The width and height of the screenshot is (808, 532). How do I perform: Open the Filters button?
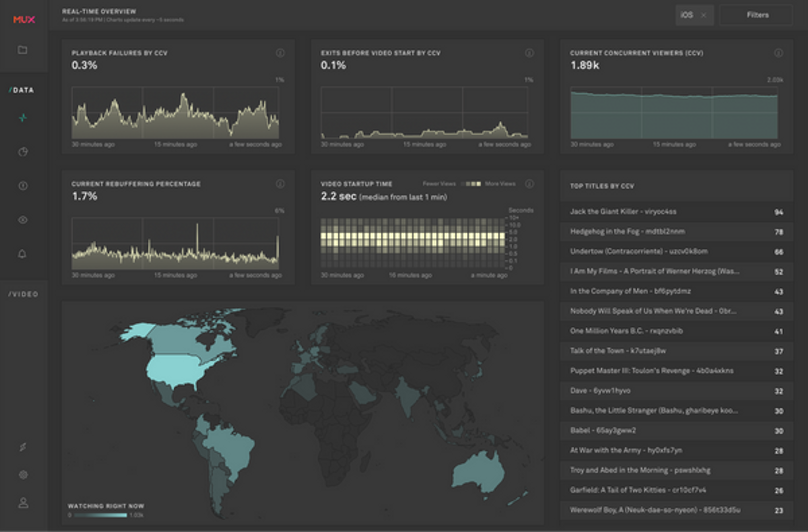pyautogui.click(x=757, y=15)
